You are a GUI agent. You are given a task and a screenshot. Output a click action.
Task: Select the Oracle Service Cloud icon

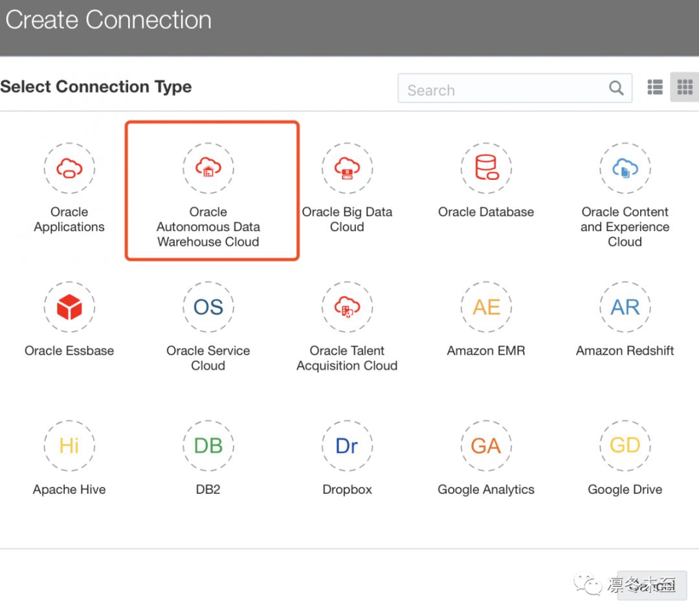pos(208,307)
